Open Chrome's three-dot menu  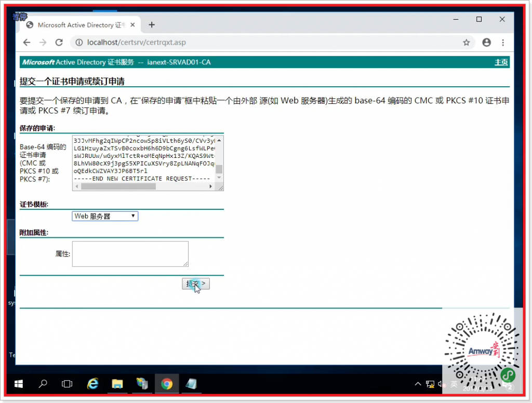coord(503,43)
